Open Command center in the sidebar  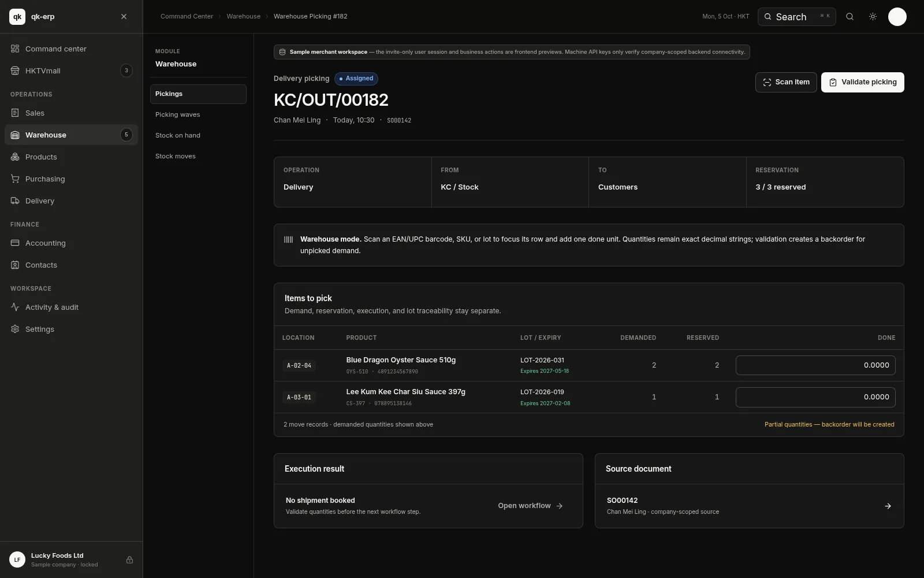71,49
